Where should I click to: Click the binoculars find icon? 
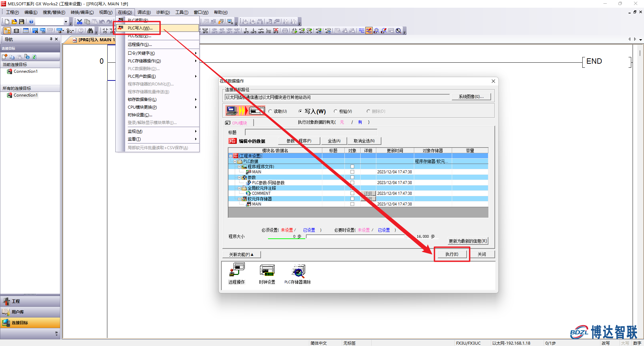pos(90,31)
